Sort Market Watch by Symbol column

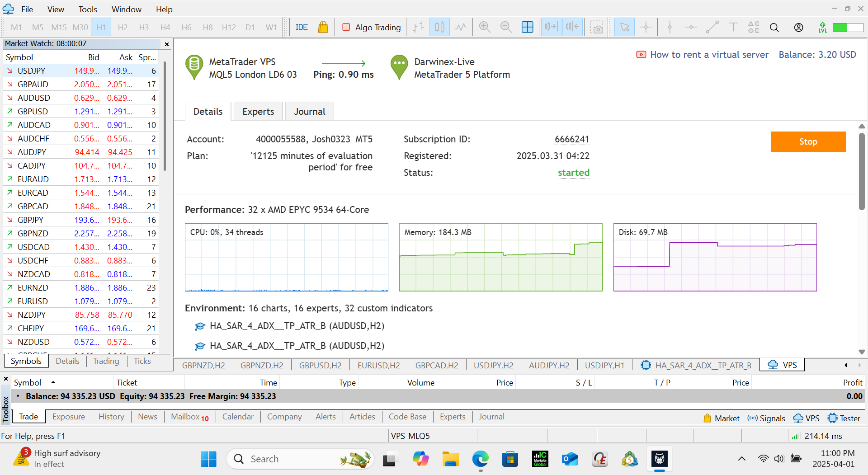pos(36,57)
